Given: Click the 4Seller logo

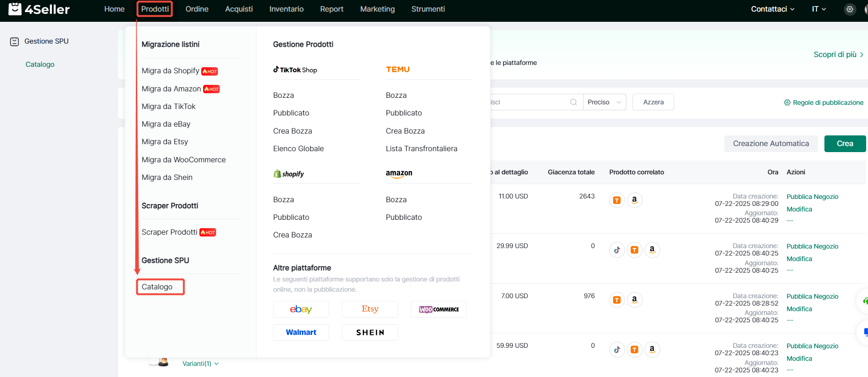Looking at the screenshot, I should 39,9.
